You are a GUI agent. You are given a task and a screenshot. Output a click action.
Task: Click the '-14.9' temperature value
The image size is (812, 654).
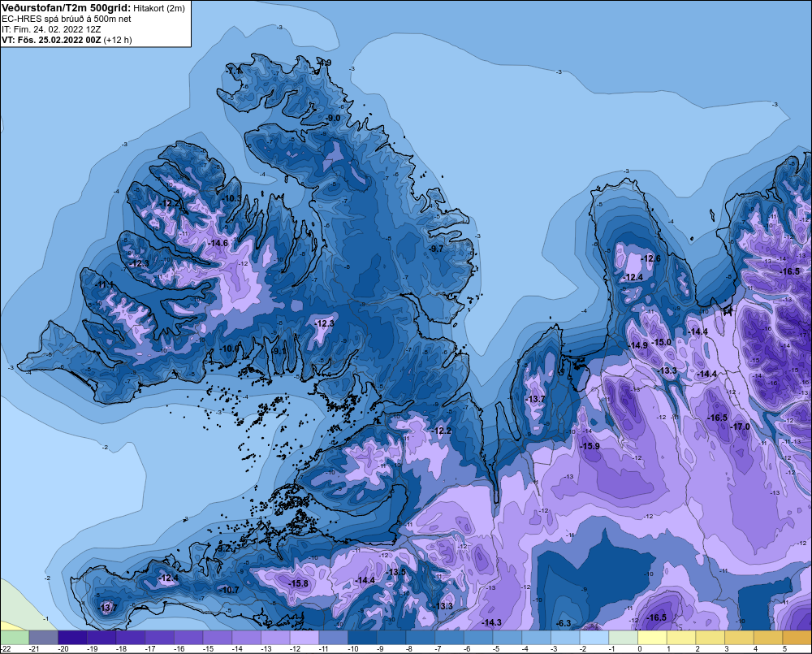tap(638, 345)
